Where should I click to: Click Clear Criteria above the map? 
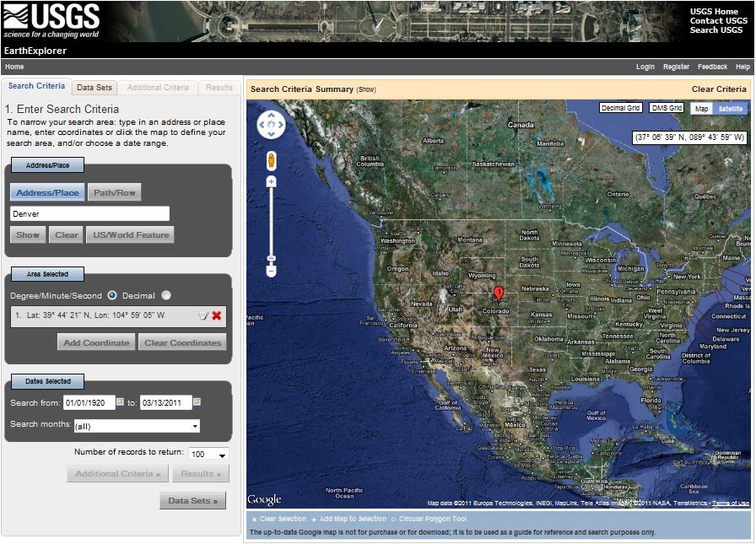pos(719,89)
